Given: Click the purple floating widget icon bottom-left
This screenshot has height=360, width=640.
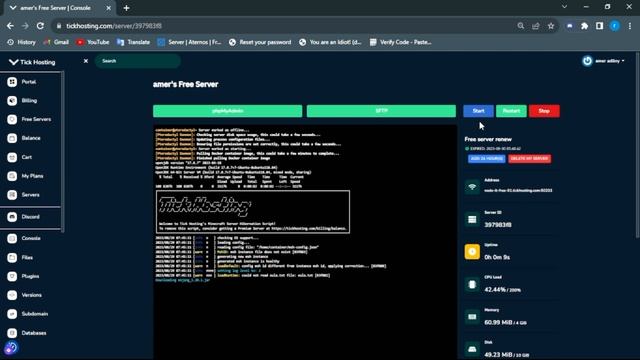Looking at the screenshot, I should click(11, 348).
